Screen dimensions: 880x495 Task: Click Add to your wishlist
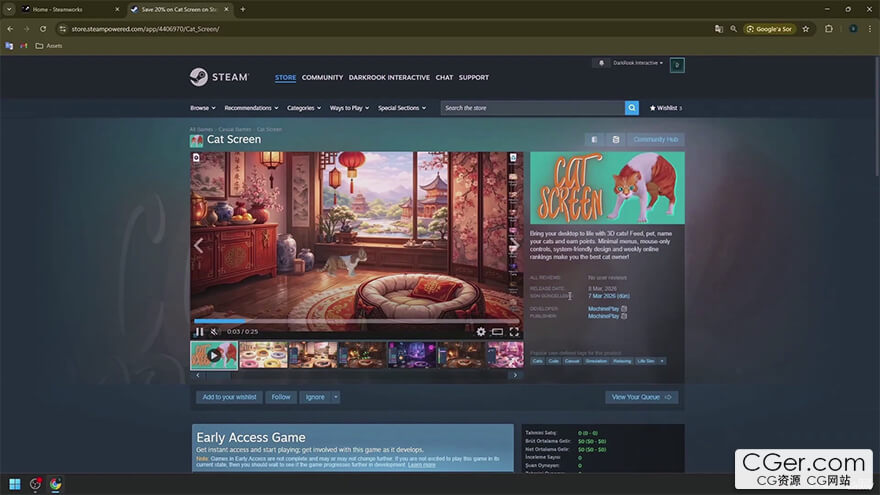229,397
